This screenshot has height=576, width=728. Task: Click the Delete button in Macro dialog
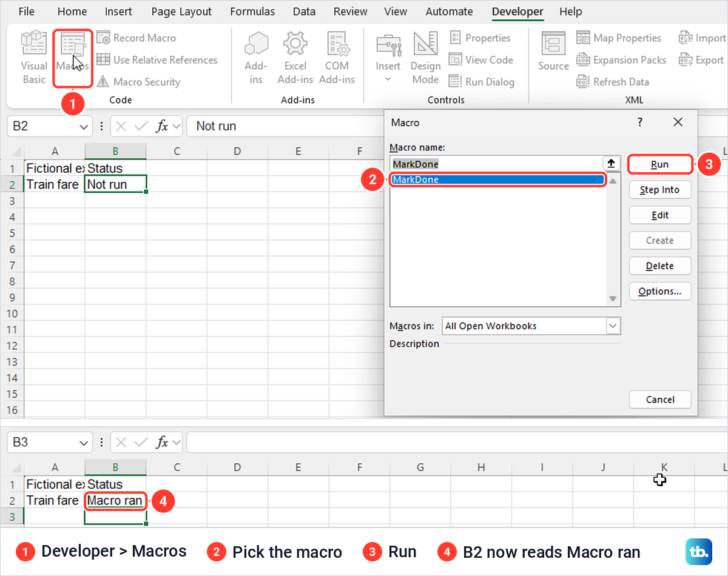659,266
